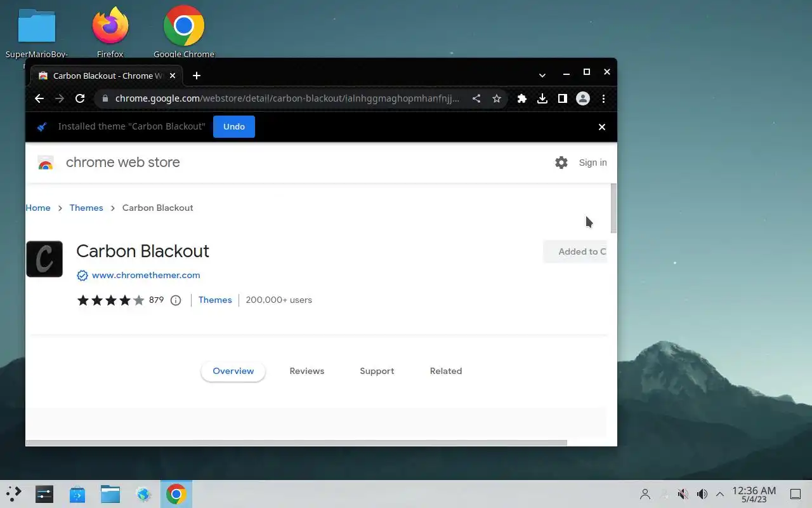812x508 pixels.
Task: Click the Chrome taskbar entry
Action: [176, 494]
